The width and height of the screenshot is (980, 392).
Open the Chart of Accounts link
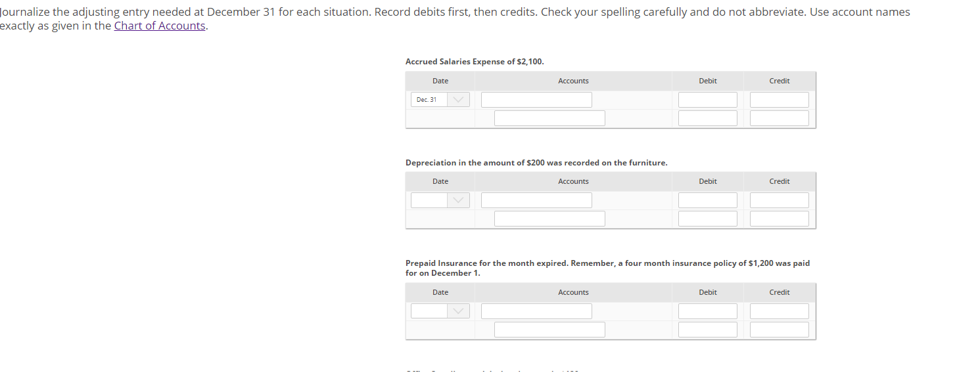(x=160, y=26)
